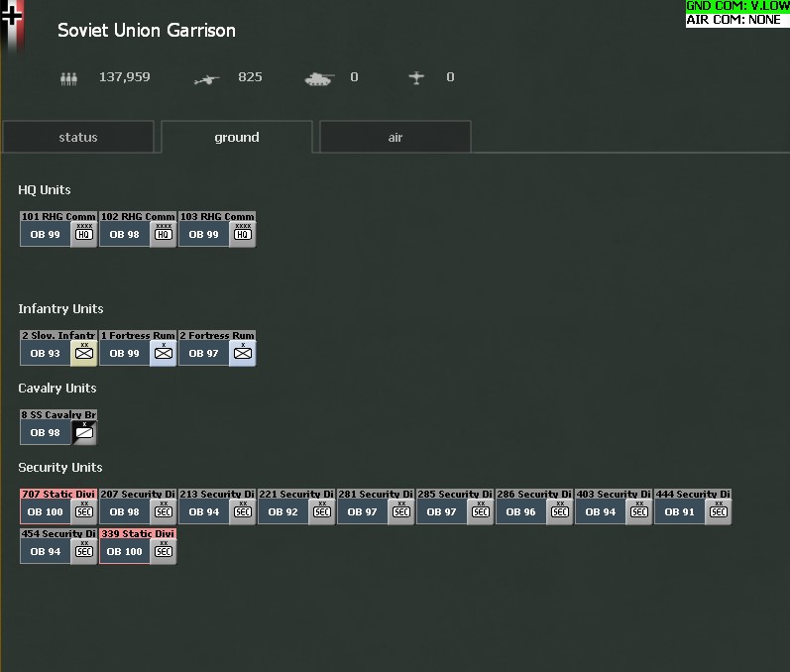This screenshot has height=672, width=790.
Task: Open OB 97 for 2 Fortress Rum
Action: (x=203, y=354)
